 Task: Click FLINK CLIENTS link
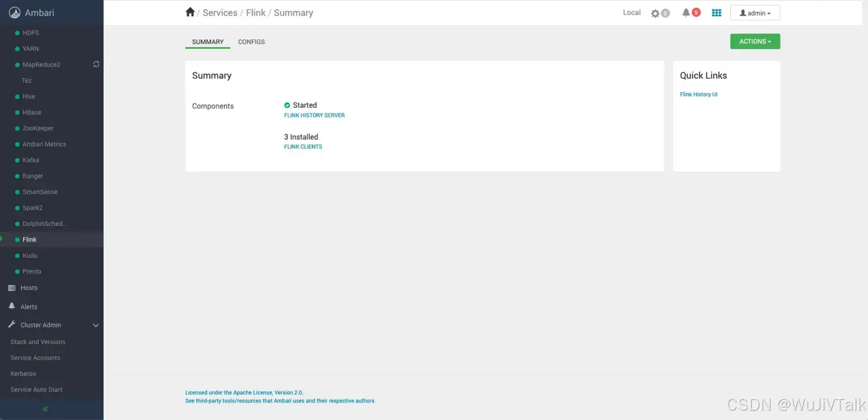click(303, 147)
